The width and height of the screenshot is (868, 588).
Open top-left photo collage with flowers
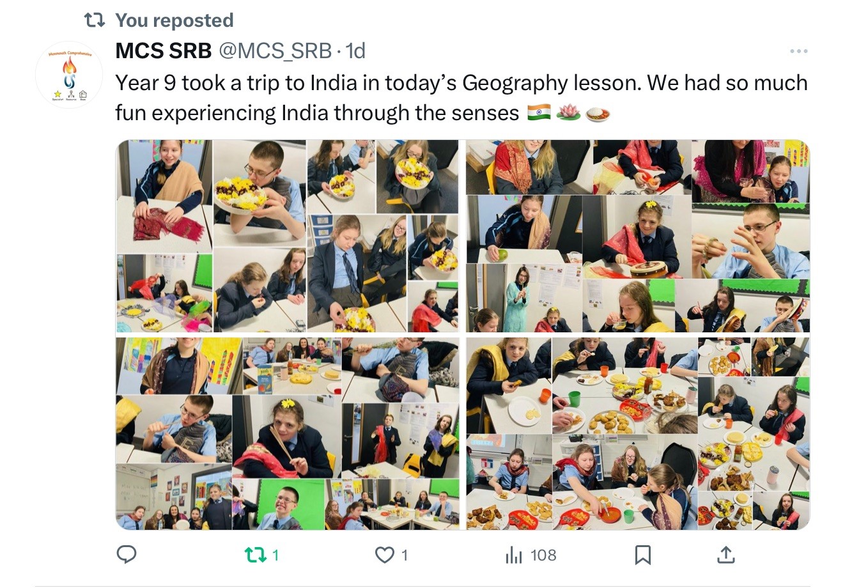pyautogui.click(x=287, y=236)
